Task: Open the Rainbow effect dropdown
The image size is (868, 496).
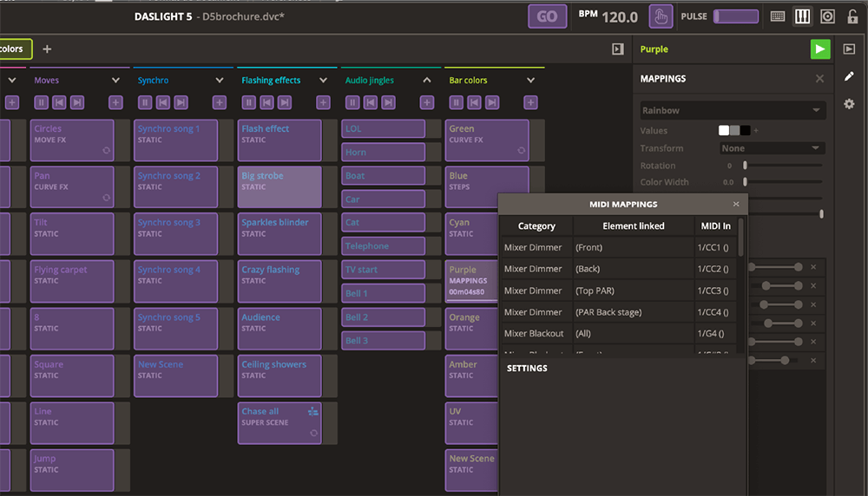Action: point(733,111)
